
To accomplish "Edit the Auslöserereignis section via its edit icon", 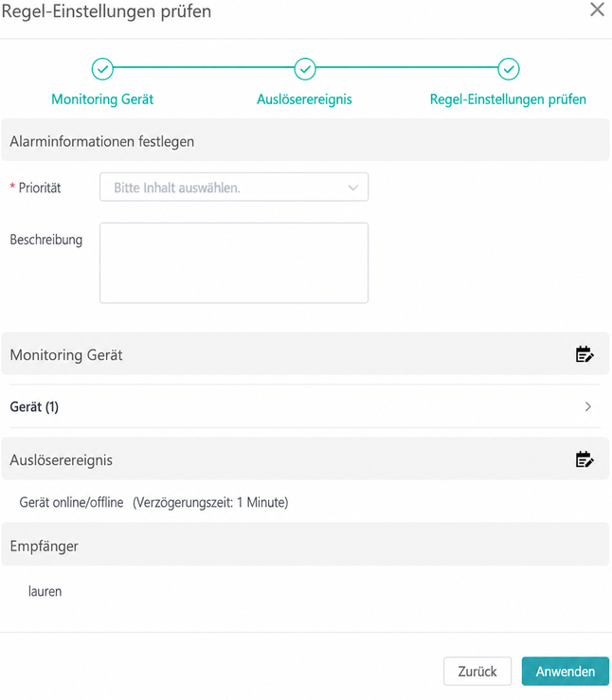I will pos(584,458).
